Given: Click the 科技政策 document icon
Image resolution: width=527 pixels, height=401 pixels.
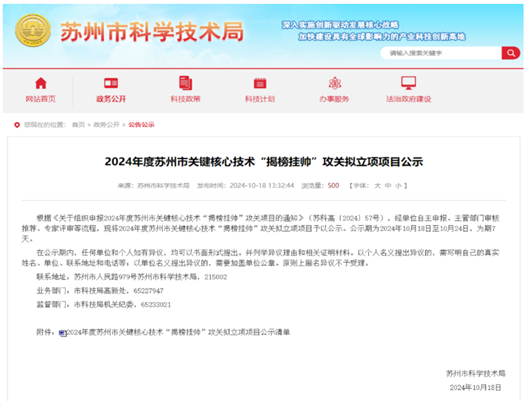Looking at the screenshot, I should click(x=186, y=83).
